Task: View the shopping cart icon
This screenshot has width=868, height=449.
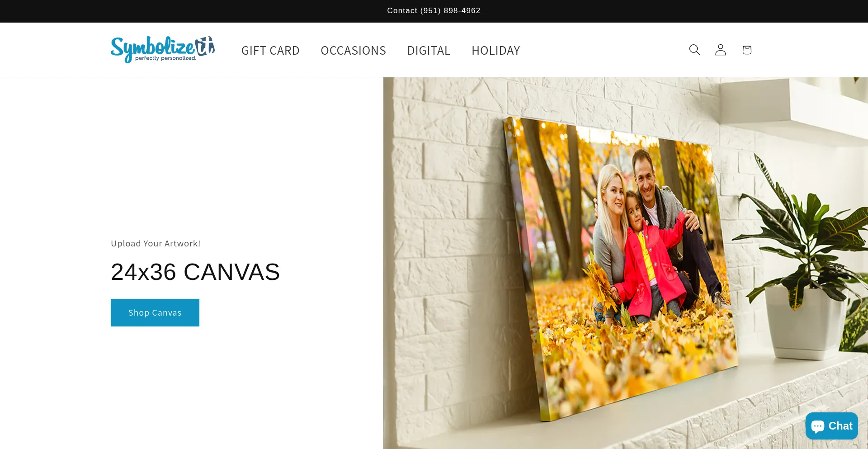Action: [747, 50]
